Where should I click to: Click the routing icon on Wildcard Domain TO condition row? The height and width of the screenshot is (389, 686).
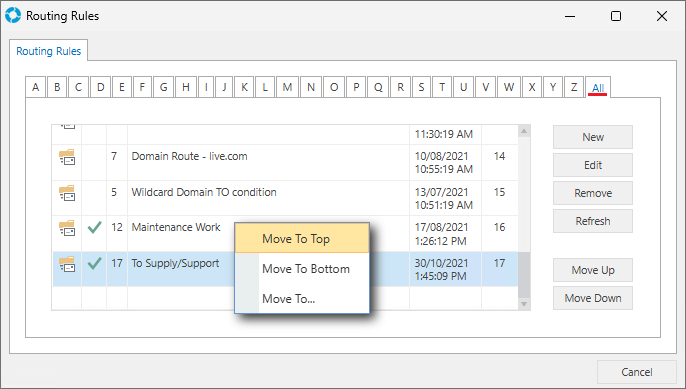click(67, 193)
